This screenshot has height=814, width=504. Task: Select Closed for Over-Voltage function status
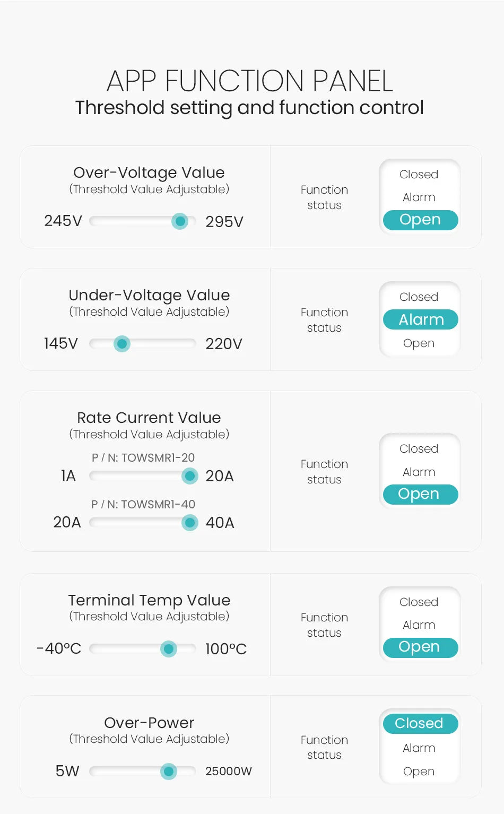point(419,175)
